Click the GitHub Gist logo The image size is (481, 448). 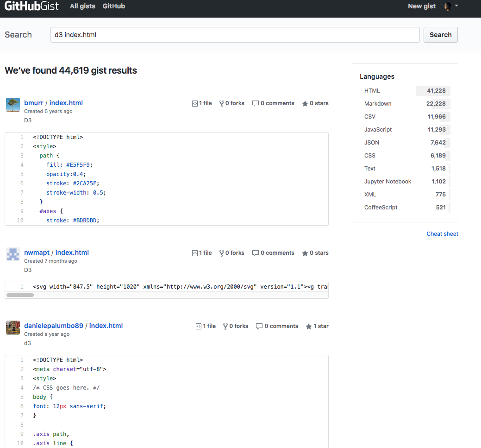click(31, 6)
